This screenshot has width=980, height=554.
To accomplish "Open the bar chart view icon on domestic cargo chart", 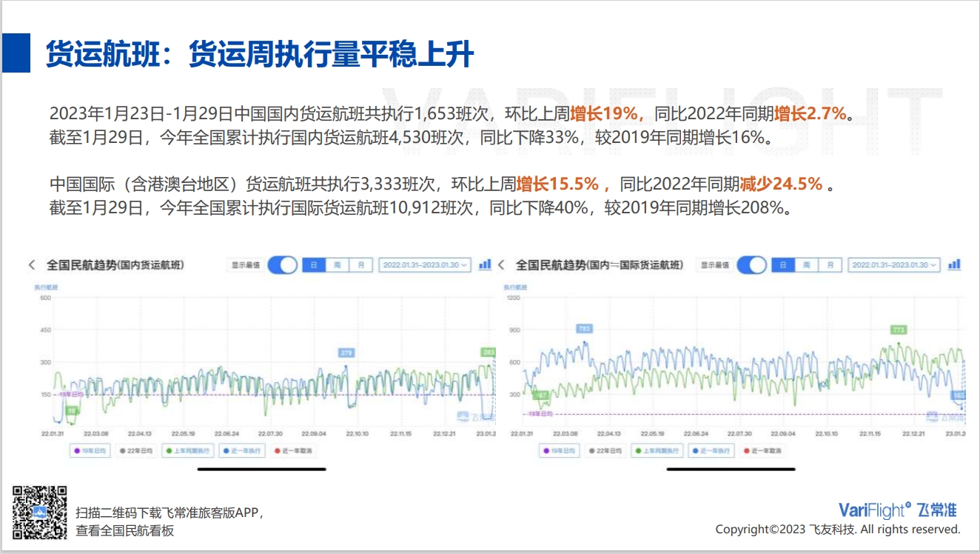I will tap(485, 265).
